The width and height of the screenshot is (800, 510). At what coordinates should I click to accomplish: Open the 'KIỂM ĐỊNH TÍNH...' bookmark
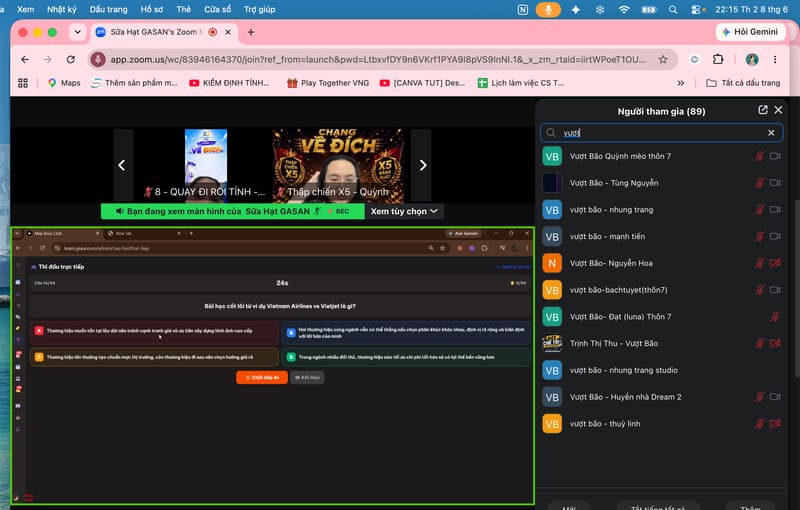point(229,83)
